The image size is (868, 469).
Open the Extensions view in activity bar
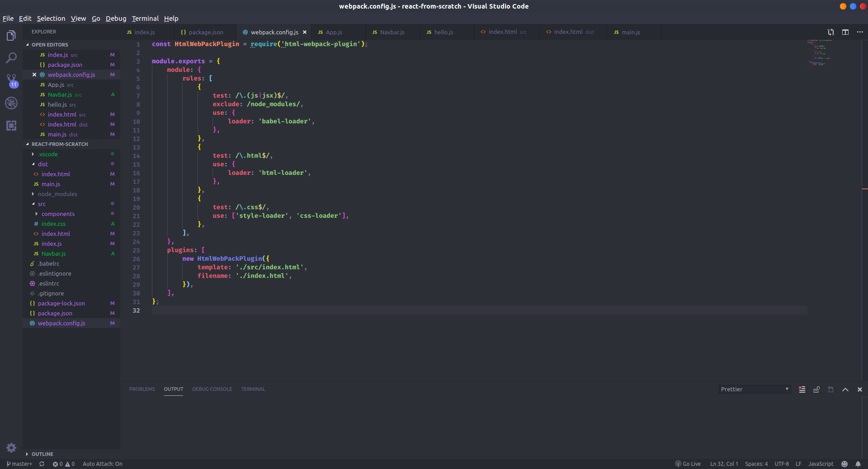[x=11, y=126]
